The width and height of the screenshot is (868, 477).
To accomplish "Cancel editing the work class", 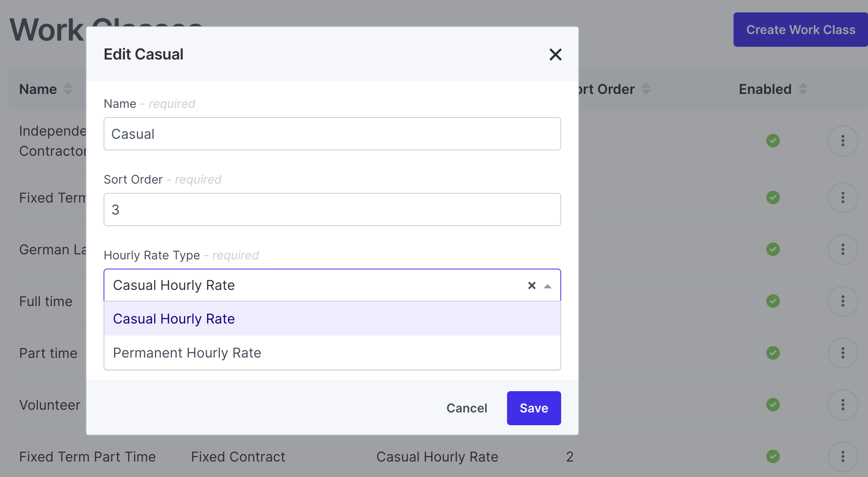I will (x=466, y=408).
